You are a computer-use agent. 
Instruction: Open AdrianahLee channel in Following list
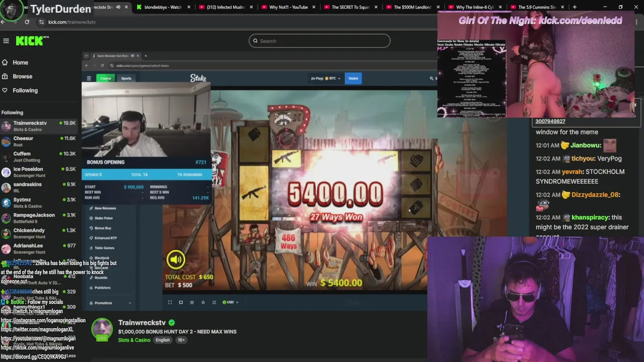(x=39, y=249)
